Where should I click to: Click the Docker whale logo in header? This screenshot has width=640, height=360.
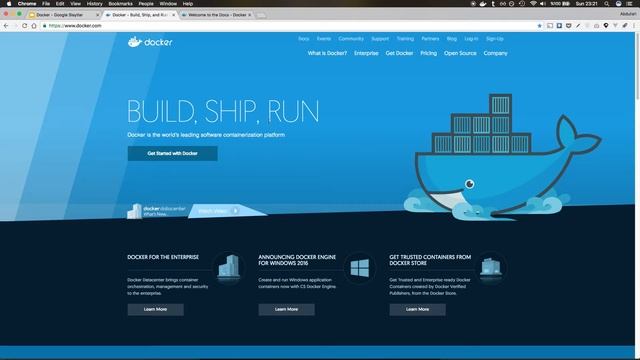pyautogui.click(x=150, y=42)
